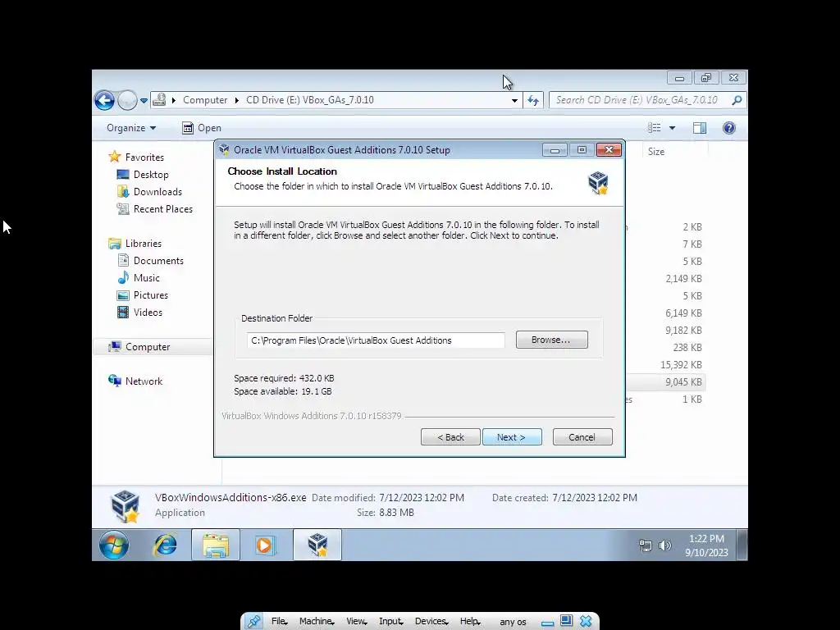Image resolution: width=840 pixels, height=630 pixels.
Task: Click the Windows Start orb
Action: 113,545
